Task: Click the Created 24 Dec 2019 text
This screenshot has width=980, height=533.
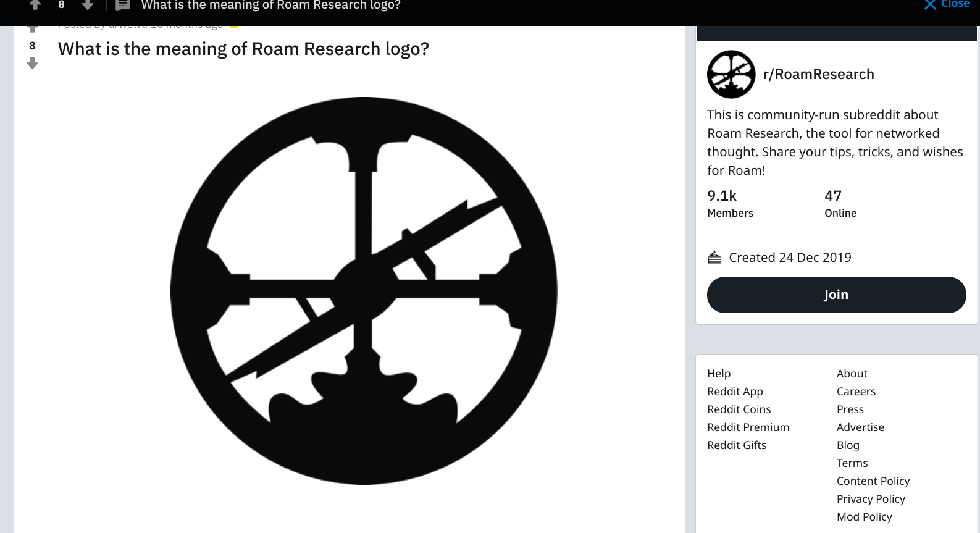Action: tap(790, 258)
